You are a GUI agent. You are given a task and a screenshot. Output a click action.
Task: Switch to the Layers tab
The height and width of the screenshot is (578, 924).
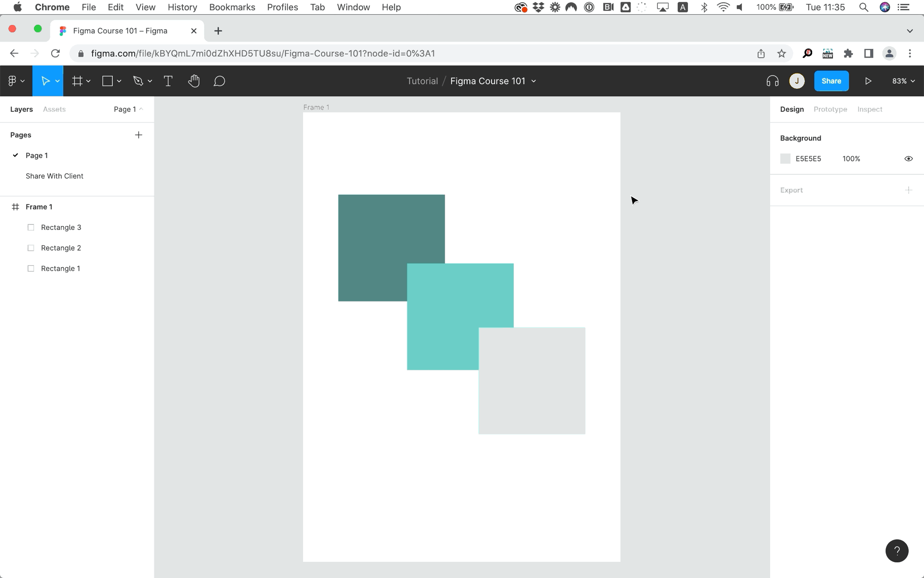[x=21, y=109]
